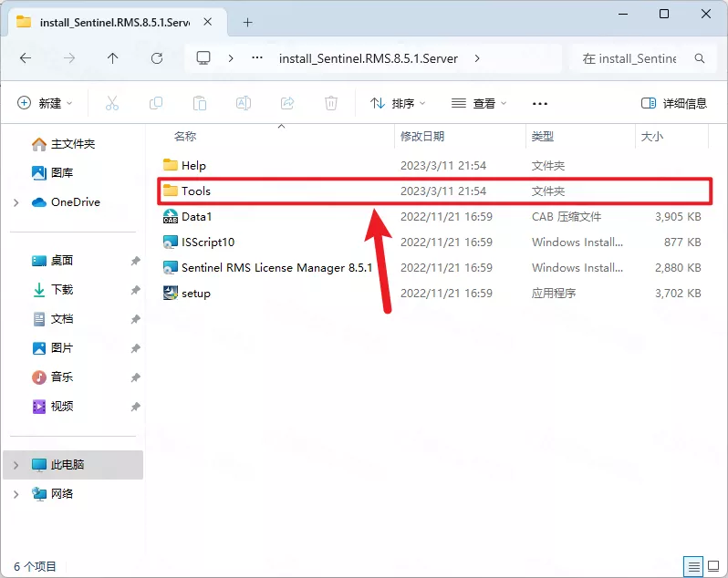
Task: Open the 查看 view menu
Action: tap(479, 104)
